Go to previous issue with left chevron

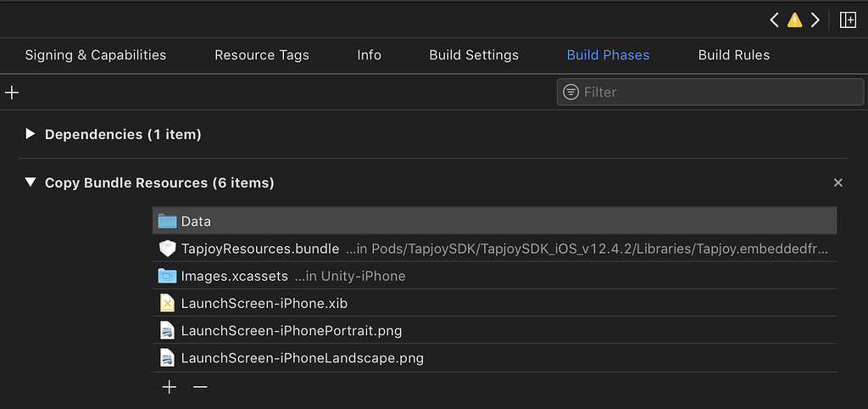[774, 20]
